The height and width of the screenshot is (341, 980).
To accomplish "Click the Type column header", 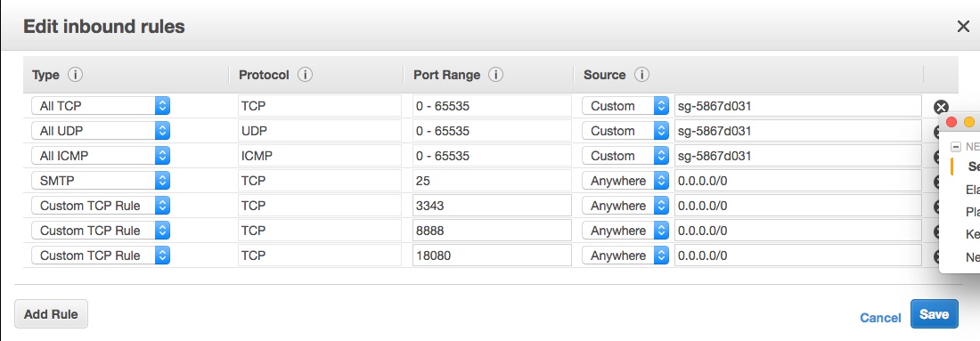I will [45, 75].
